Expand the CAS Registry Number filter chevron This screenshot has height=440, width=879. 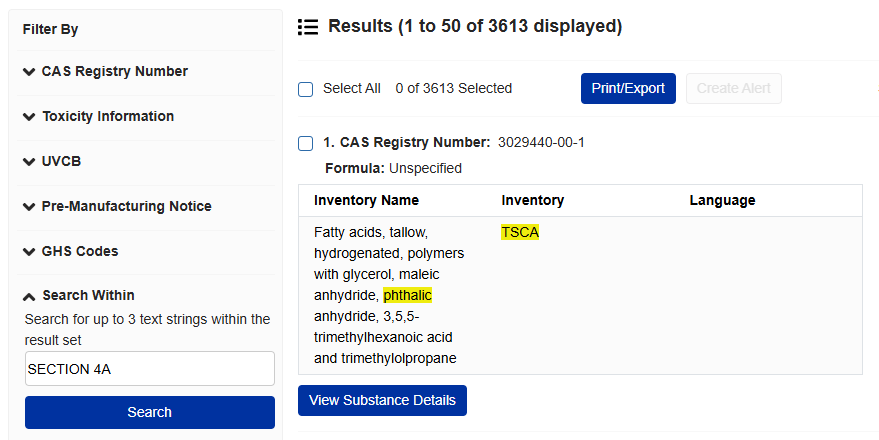29,72
